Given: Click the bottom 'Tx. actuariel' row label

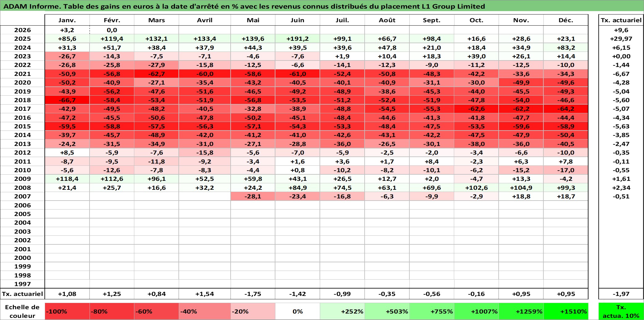Looking at the screenshot, I should coord(23,294).
